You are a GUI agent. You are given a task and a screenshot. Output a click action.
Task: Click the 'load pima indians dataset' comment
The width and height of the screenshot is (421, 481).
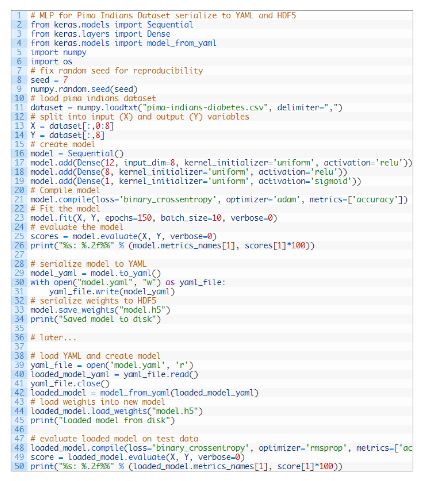coord(93,98)
